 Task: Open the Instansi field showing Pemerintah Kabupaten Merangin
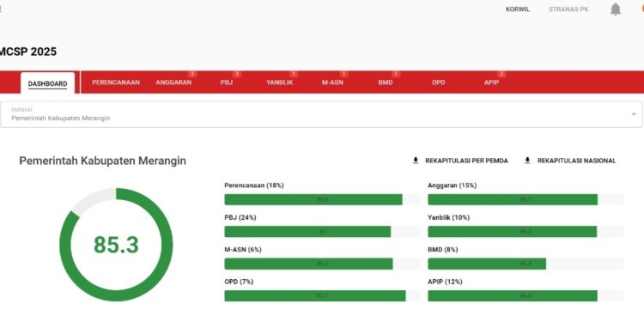pyautogui.click(x=321, y=114)
